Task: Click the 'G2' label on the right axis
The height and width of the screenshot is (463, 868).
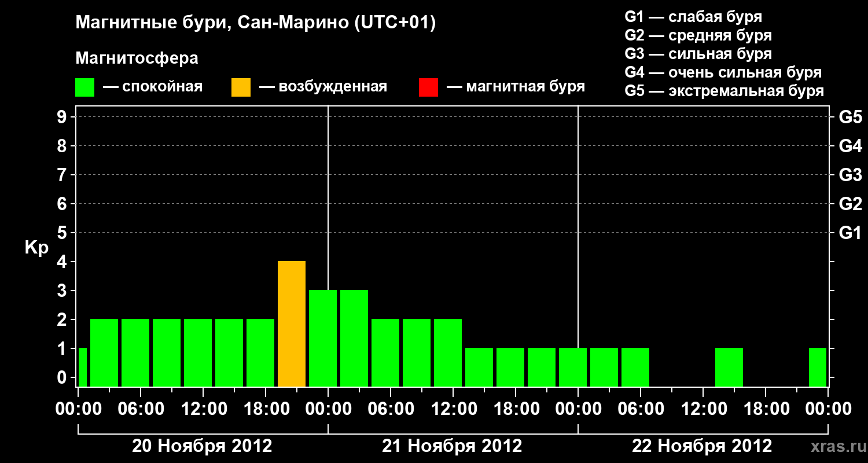Action: pos(850,204)
